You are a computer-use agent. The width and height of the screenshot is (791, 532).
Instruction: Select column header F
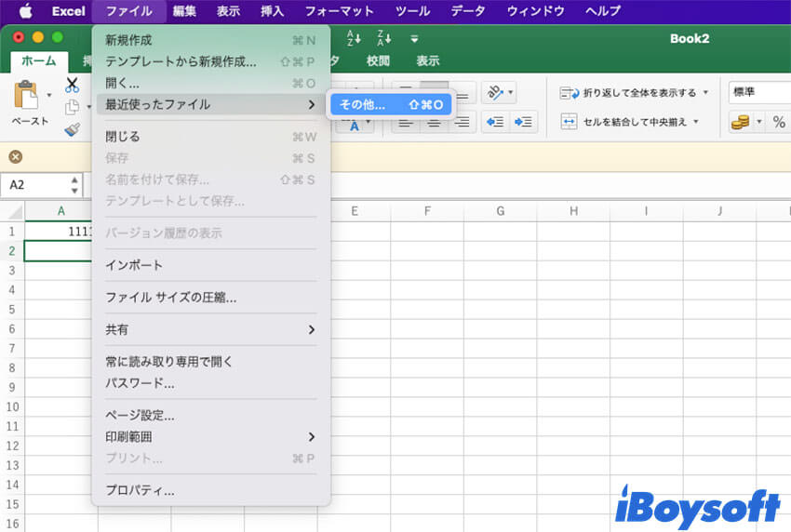(x=427, y=211)
